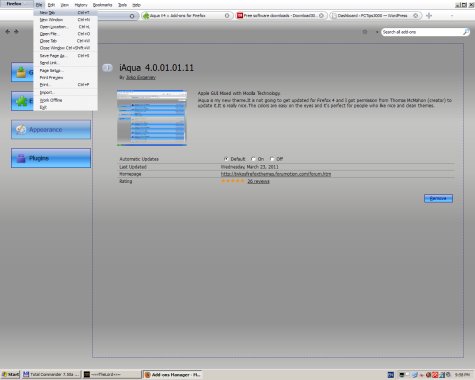Viewport: 475px width, 380px height.
Task: Click the iAqua theme preview thumbnail
Action: 152,118
